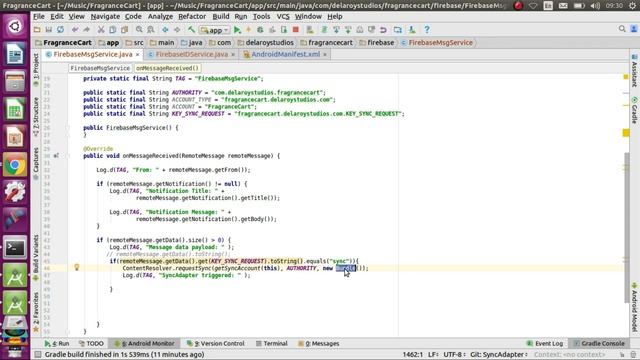
Task: Toggle the Captures side panel
Action: (36, 164)
